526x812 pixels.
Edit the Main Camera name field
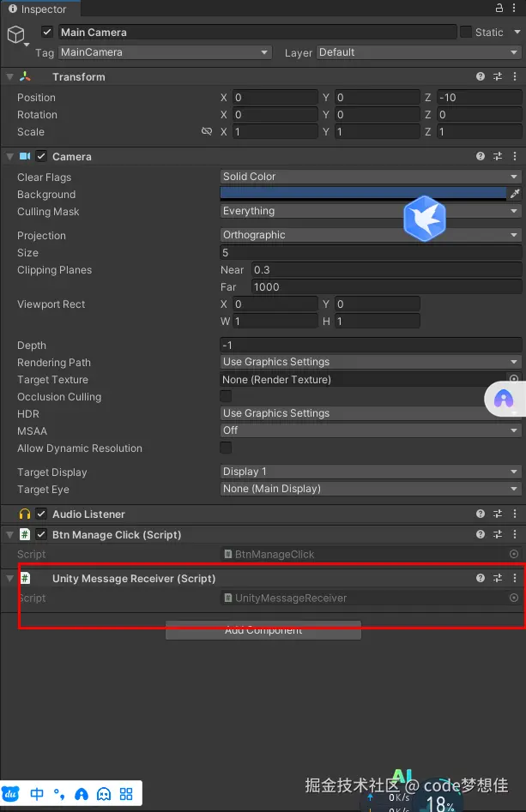pyautogui.click(x=257, y=32)
